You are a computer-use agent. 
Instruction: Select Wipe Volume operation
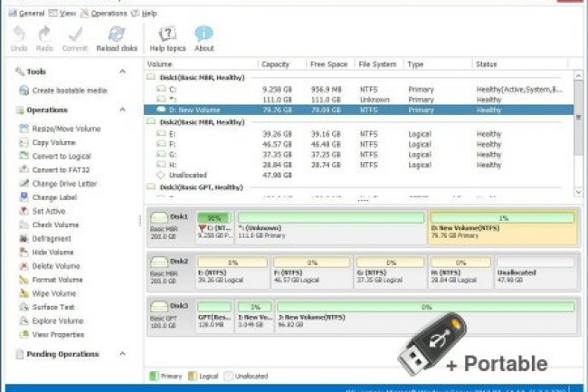click(x=54, y=293)
